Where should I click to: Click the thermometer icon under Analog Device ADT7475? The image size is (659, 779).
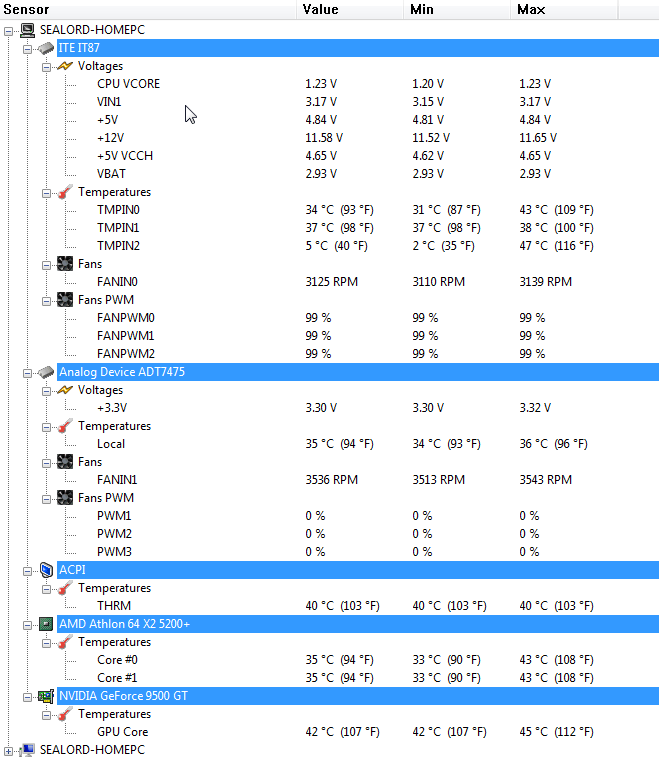coord(65,426)
